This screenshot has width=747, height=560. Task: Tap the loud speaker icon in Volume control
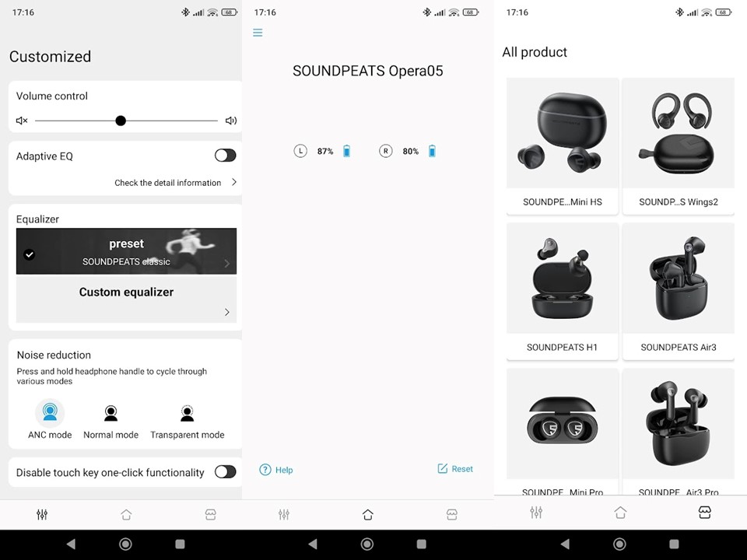tap(231, 121)
